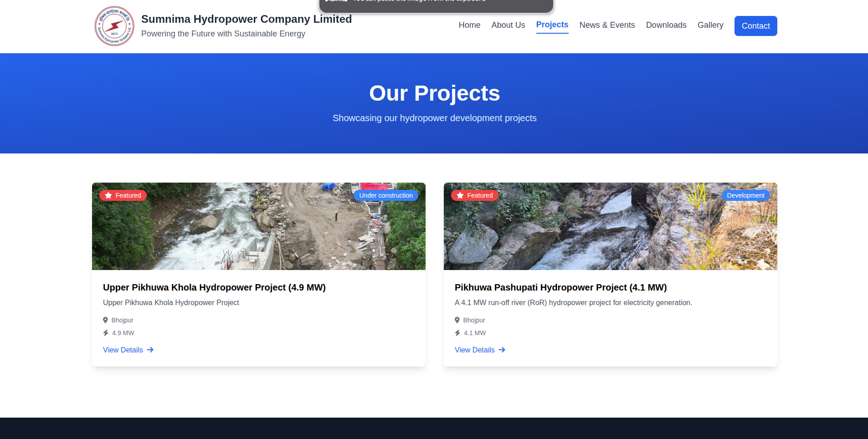Click arrow icon after Upper Pikhuwa View Details

(x=150, y=350)
